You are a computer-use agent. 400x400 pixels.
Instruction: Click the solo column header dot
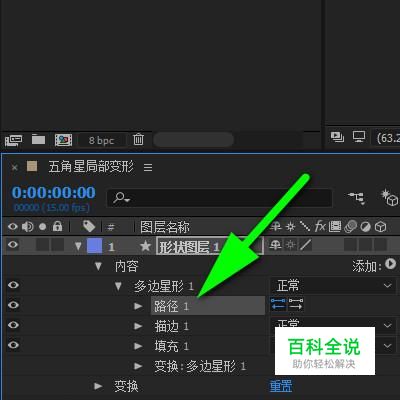coord(42,227)
